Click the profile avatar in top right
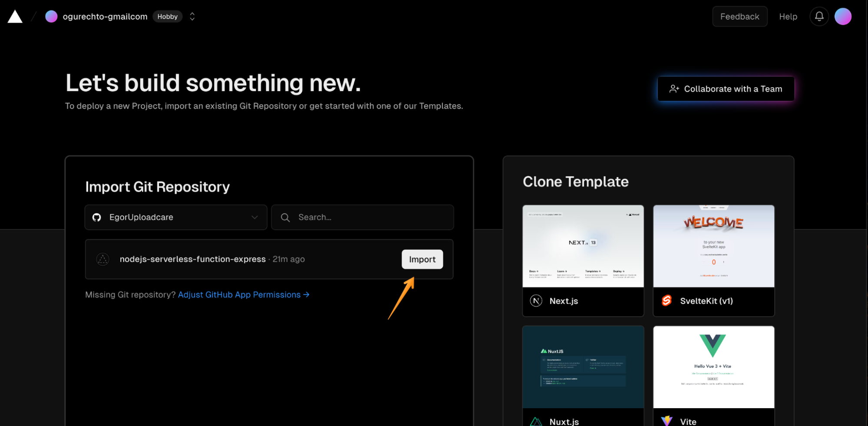This screenshot has height=426, width=868. point(843,16)
